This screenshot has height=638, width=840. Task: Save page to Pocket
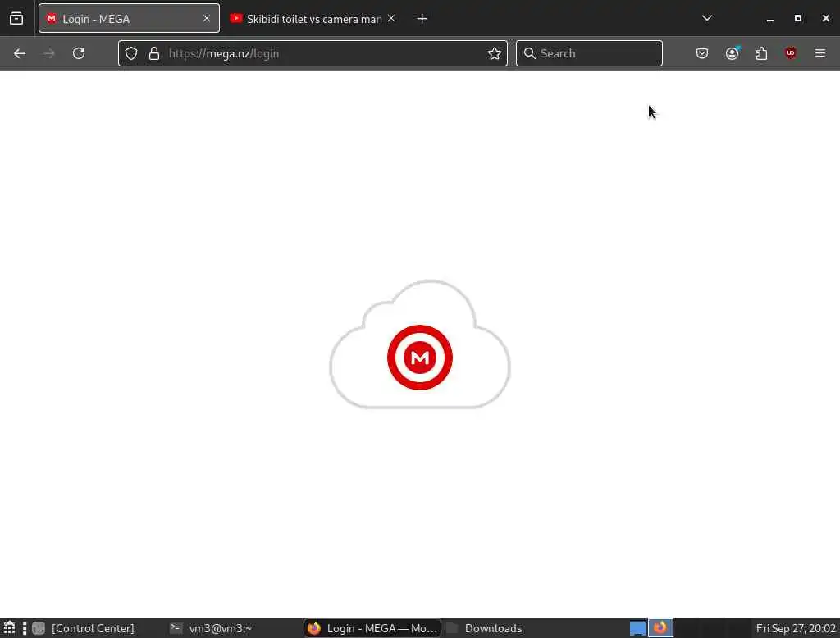pyautogui.click(x=702, y=53)
